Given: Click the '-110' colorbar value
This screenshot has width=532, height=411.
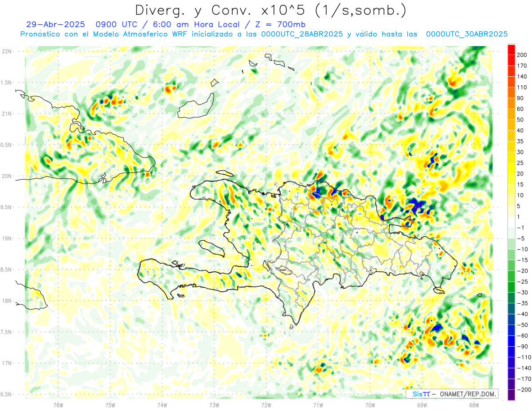Looking at the screenshot, I should coord(524,357).
